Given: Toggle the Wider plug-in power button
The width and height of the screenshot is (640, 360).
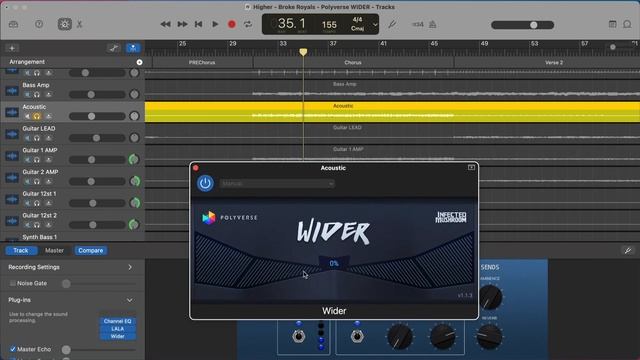Looking at the screenshot, I should point(205,183).
